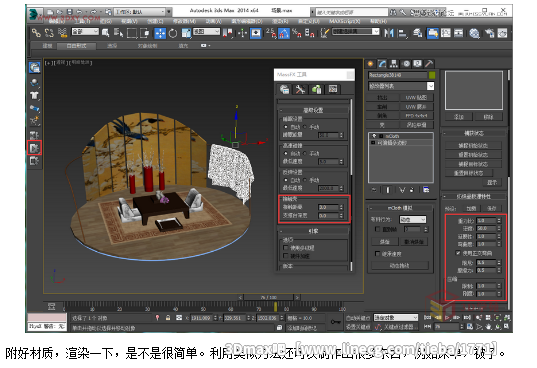The image size is (537, 368).
Task: Collapse the 捕获状态 rollout
Action: (x=474, y=133)
